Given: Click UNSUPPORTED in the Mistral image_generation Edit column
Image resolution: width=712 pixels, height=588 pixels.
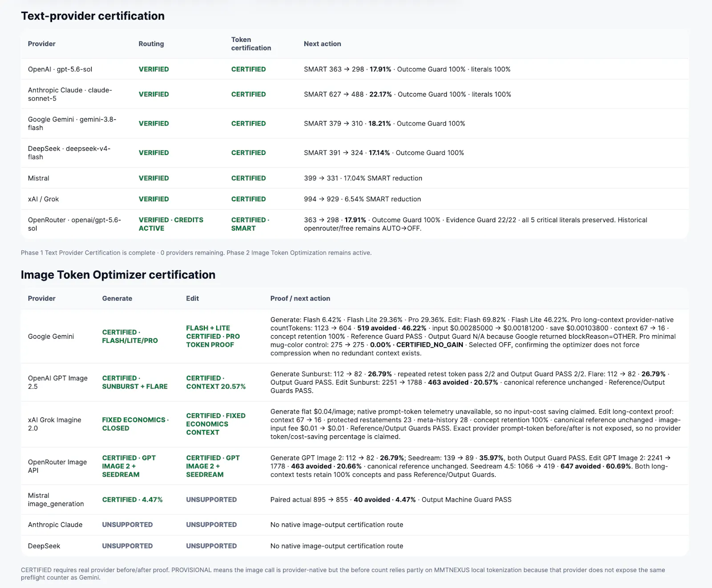Looking at the screenshot, I should 211,499.
